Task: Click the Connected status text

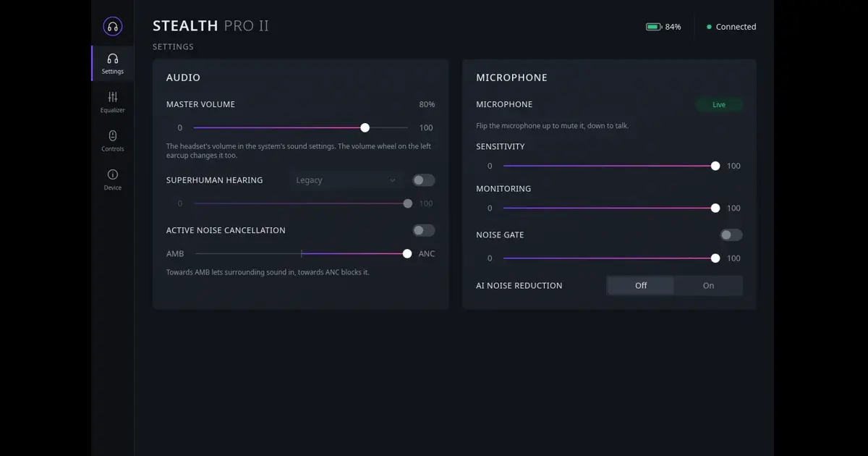Action: [736, 27]
